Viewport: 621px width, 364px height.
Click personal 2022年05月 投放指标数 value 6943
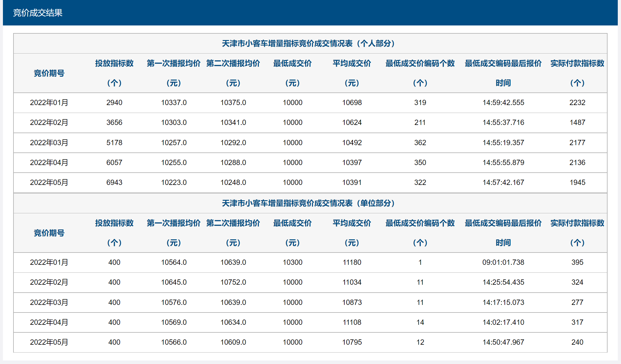[114, 183]
